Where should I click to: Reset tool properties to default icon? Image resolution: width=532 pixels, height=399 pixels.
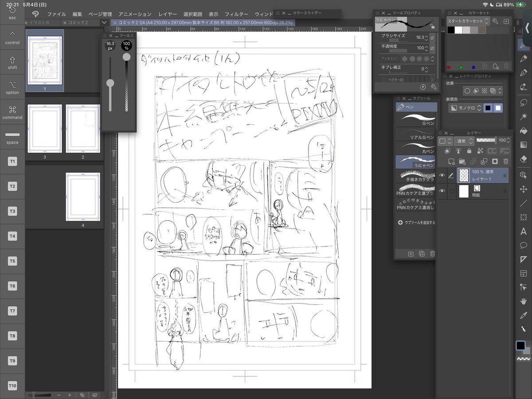[x=422, y=87]
